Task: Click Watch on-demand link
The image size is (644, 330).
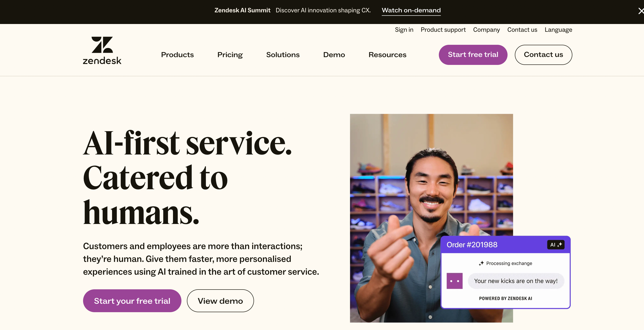Action: pos(411,11)
